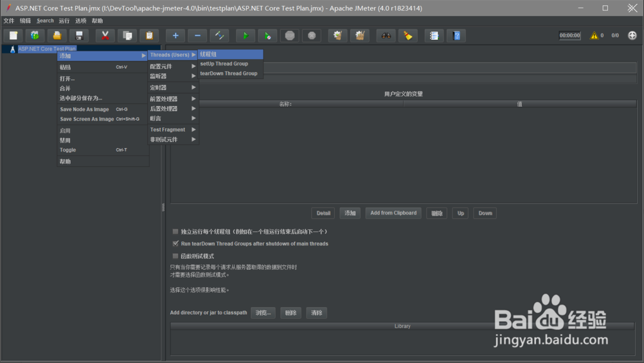Open the Templates toolbar icon
Image resolution: width=644 pixels, height=363 pixels.
[35, 36]
